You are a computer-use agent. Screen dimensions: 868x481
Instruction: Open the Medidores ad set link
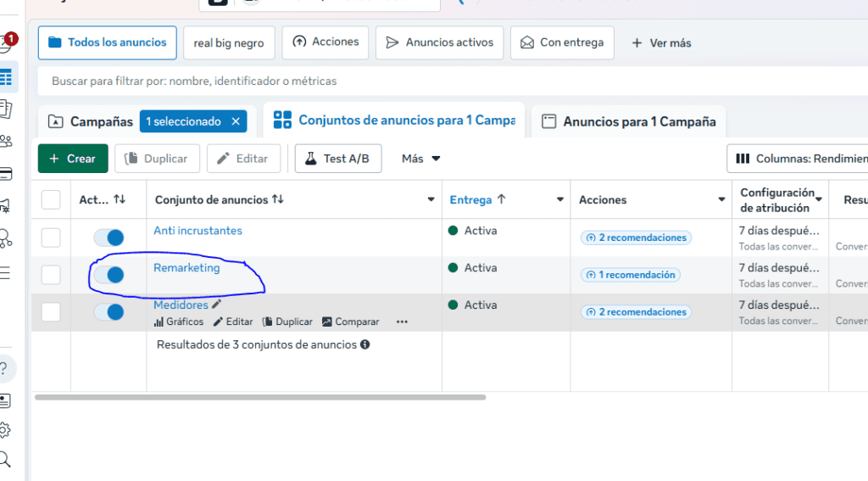(x=181, y=305)
